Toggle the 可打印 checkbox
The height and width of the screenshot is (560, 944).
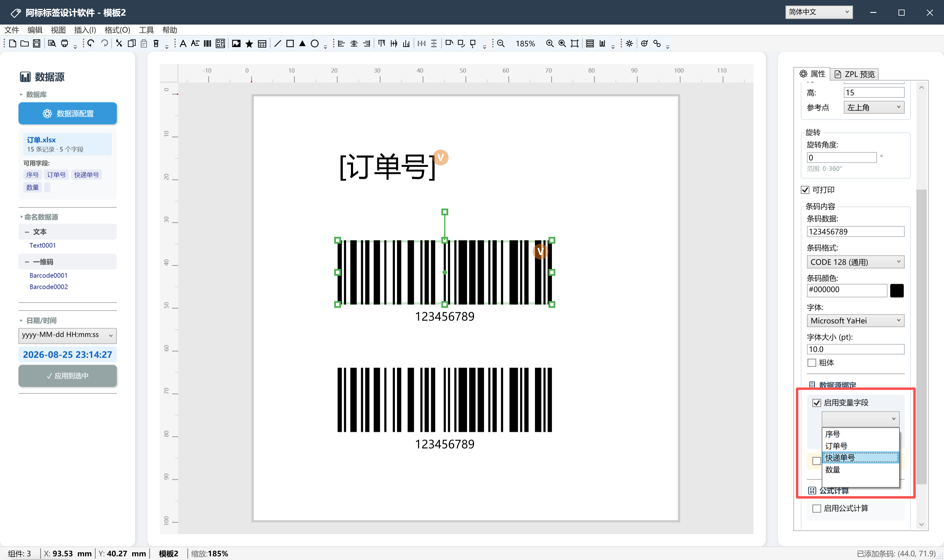point(805,190)
